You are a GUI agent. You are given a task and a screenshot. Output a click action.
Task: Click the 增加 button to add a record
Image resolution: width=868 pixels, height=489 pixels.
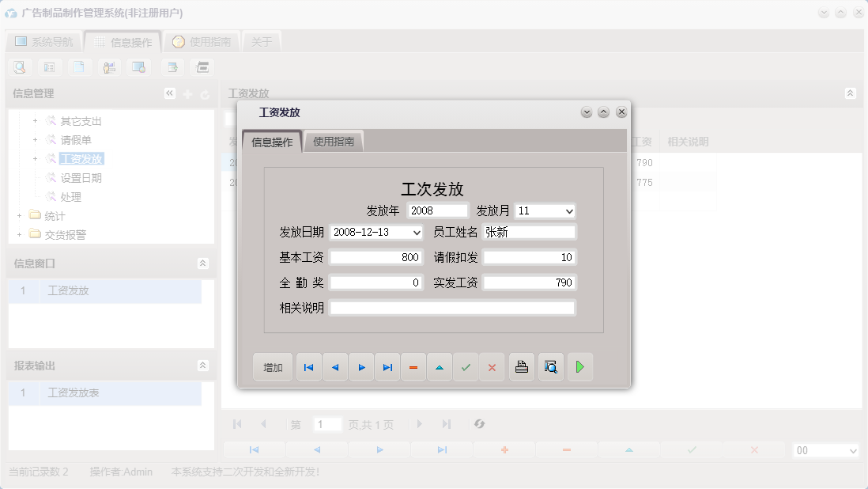tap(273, 366)
